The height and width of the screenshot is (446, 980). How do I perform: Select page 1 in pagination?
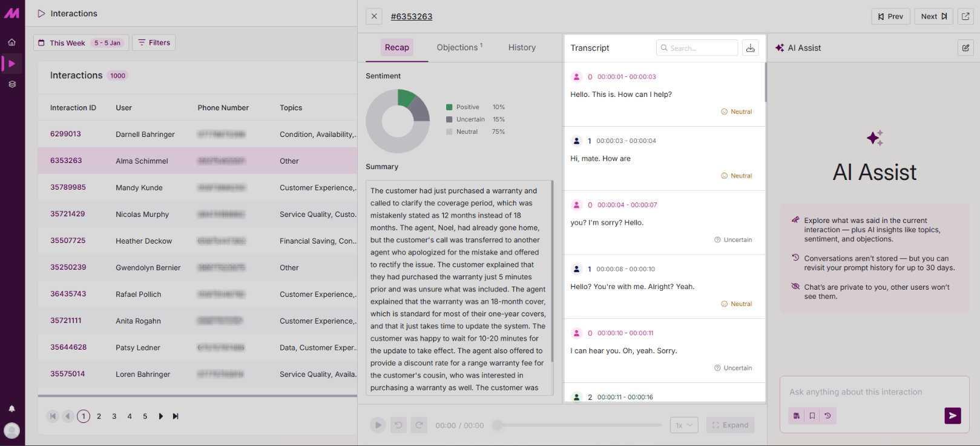click(x=84, y=416)
